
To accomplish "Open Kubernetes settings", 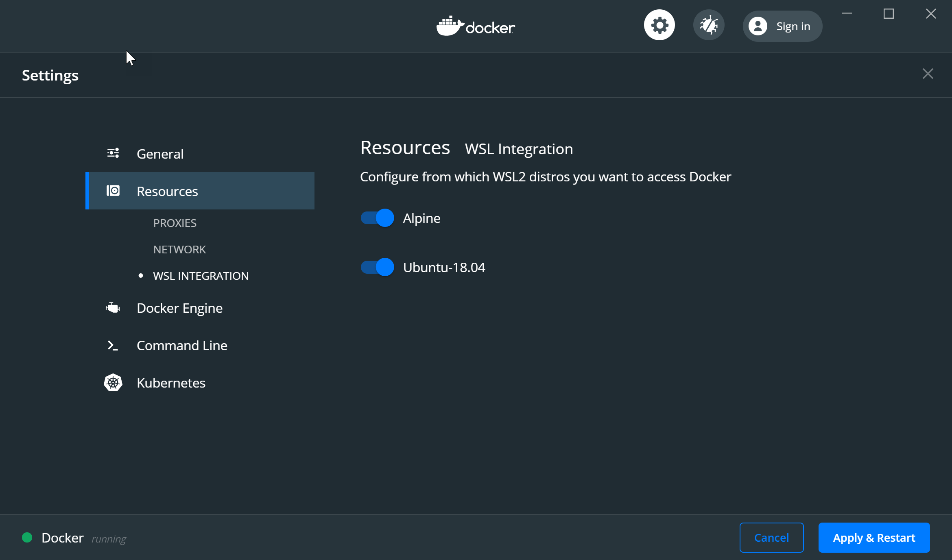I will pos(200,383).
